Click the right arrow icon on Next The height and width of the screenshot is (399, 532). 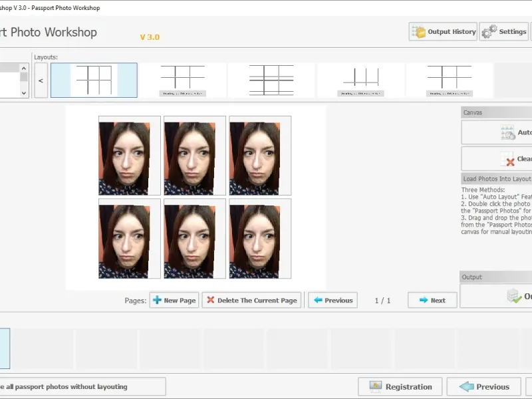[x=424, y=300]
